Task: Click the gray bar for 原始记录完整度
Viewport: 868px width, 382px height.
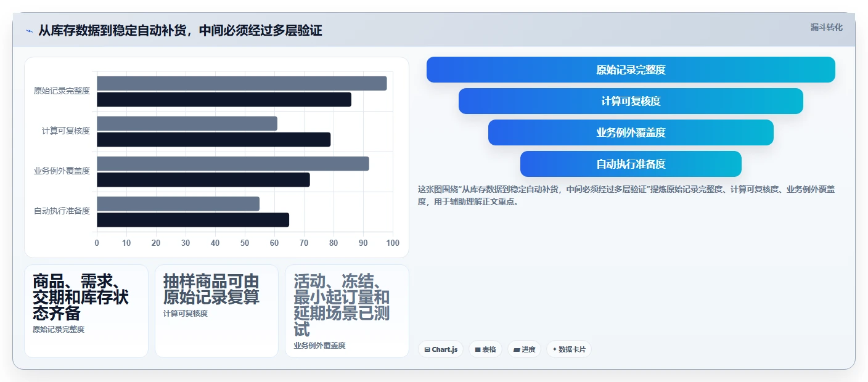Action: [x=242, y=83]
